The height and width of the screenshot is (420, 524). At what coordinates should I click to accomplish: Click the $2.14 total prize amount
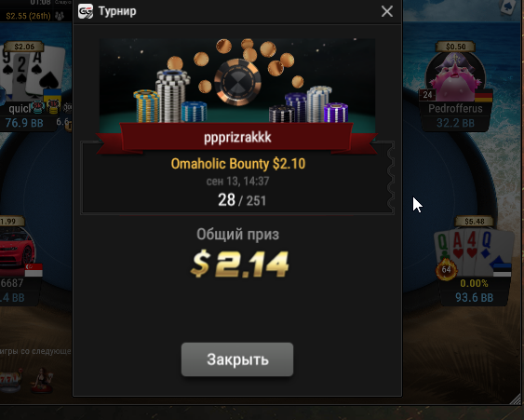tap(239, 264)
